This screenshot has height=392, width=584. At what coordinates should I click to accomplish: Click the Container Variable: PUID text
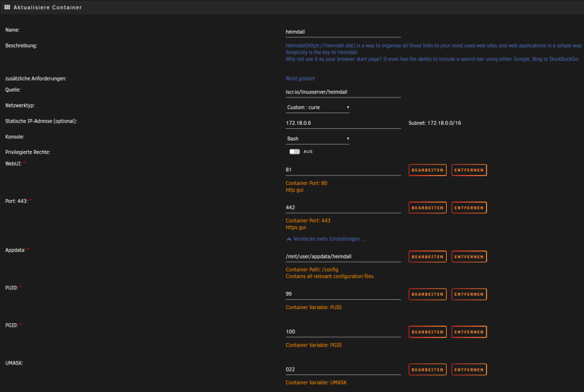pos(314,307)
